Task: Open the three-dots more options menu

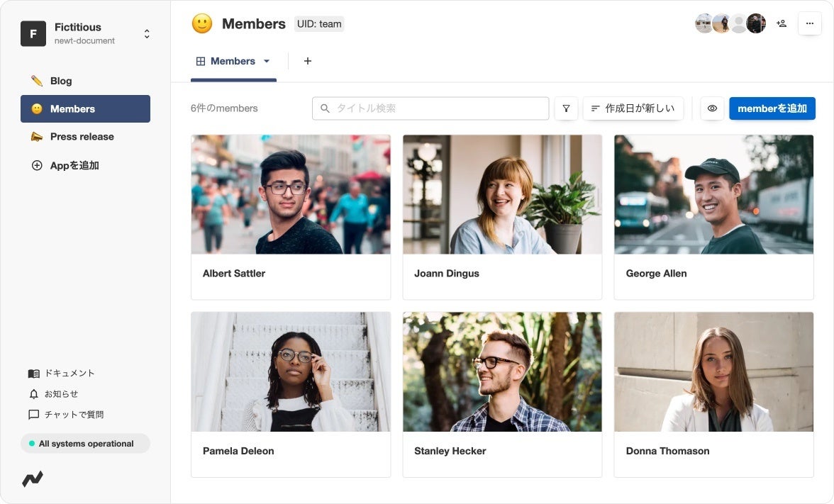Action: click(810, 23)
